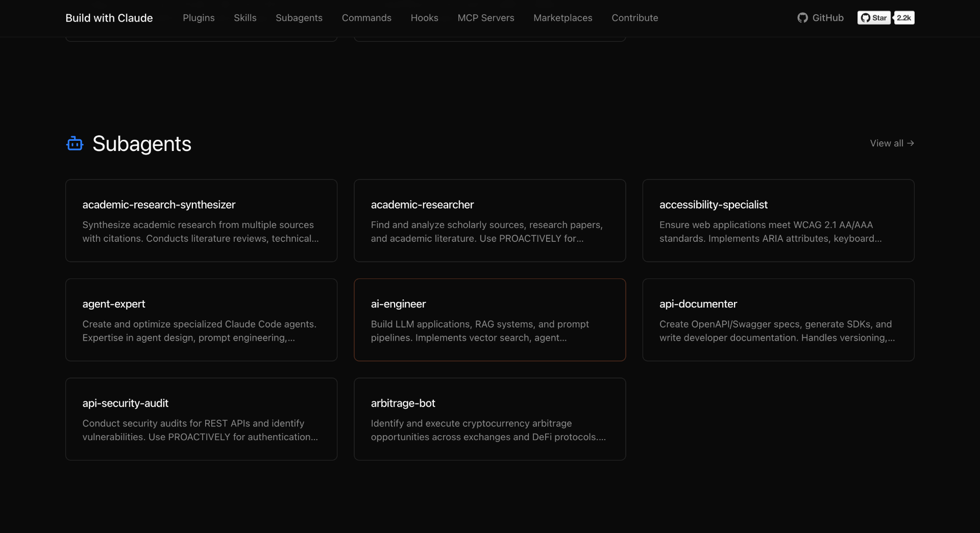Select the api-security-audit card
This screenshot has height=533, width=980.
(201, 419)
